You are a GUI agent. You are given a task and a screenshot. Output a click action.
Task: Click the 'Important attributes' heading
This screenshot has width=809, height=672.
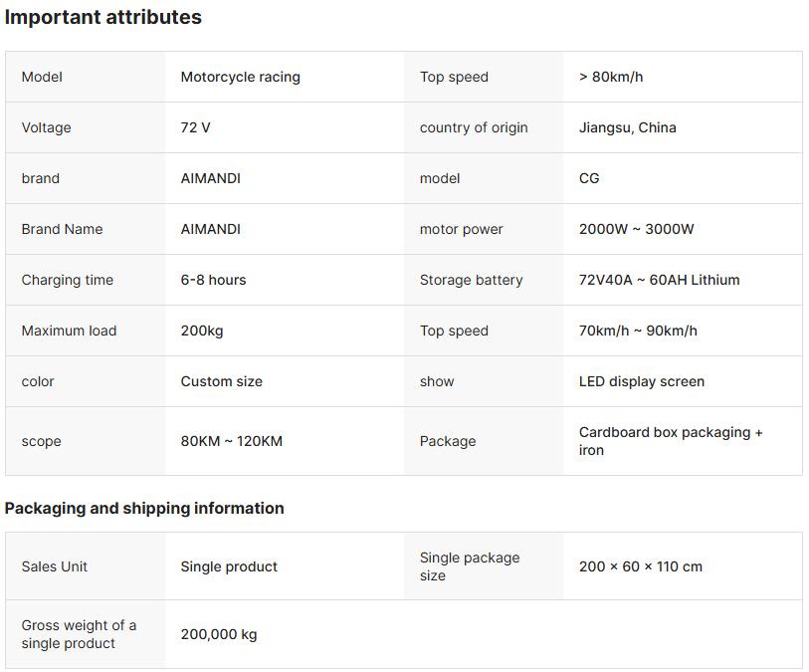click(x=103, y=17)
